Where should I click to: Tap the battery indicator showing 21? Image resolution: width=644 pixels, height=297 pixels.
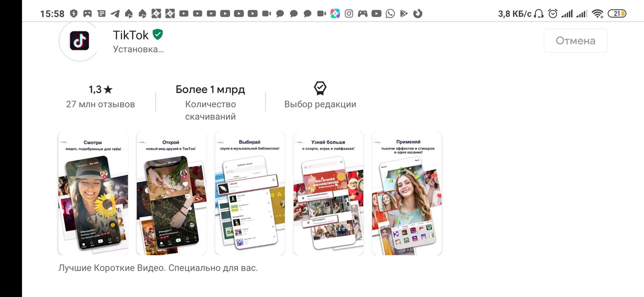point(618,13)
